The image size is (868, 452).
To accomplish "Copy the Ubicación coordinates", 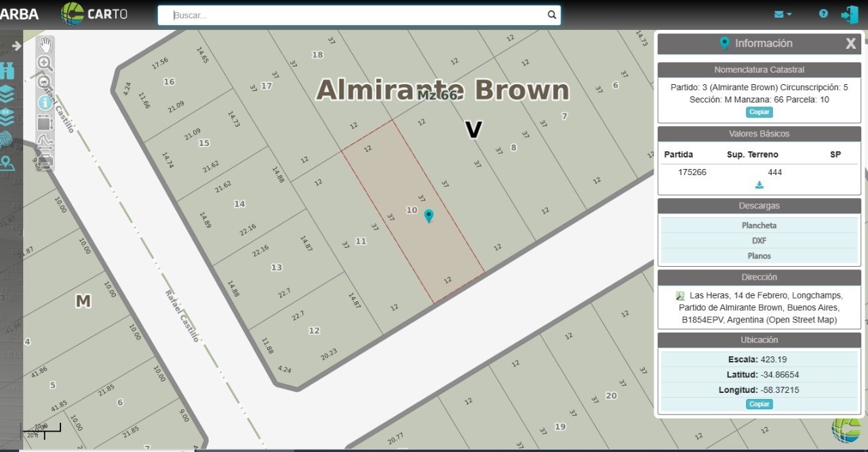I will tap(759, 404).
